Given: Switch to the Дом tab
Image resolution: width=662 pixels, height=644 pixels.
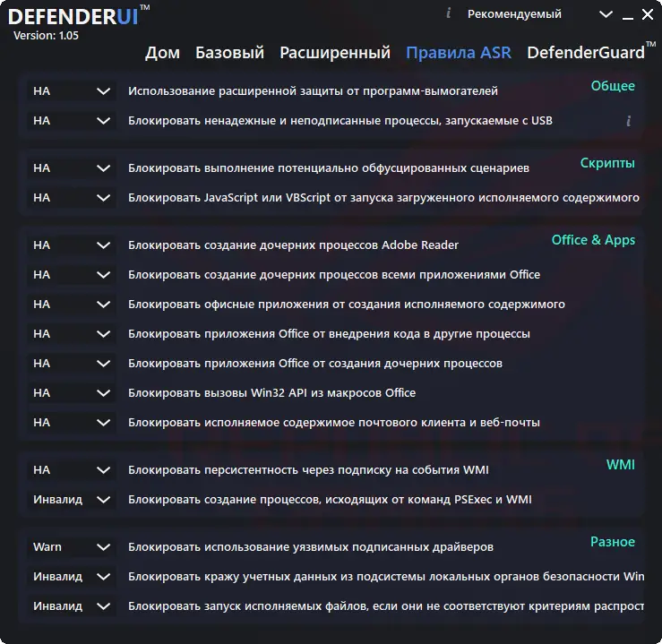Looking at the screenshot, I should [162, 53].
